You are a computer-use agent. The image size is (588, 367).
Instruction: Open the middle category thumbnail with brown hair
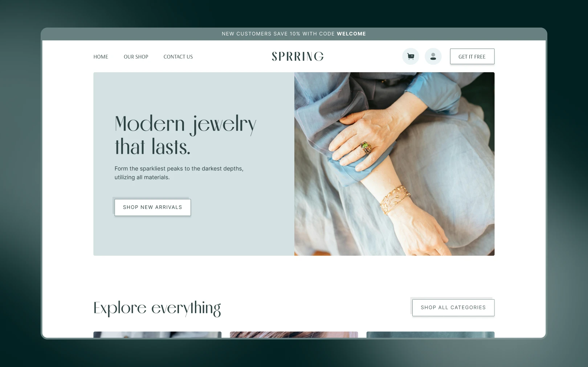[294, 335]
